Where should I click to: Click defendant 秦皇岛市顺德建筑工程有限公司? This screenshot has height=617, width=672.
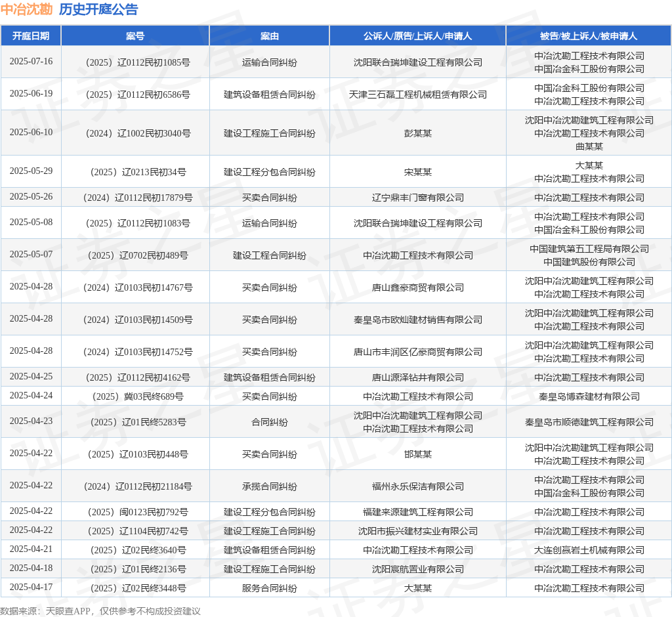[x=589, y=422]
